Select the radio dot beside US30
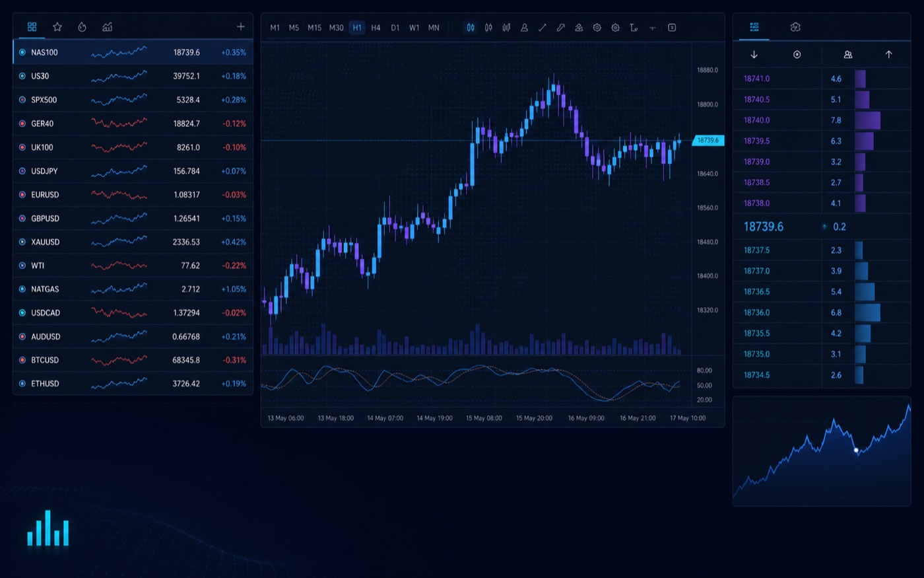This screenshot has width=924, height=578. click(22, 76)
